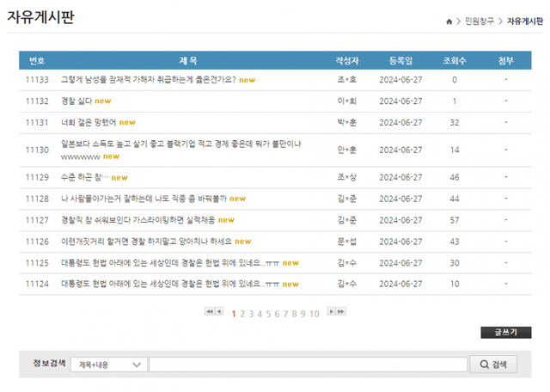Open post 11129 titled 수준 하곤 참

pyautogui.click(x=84, y=177)
